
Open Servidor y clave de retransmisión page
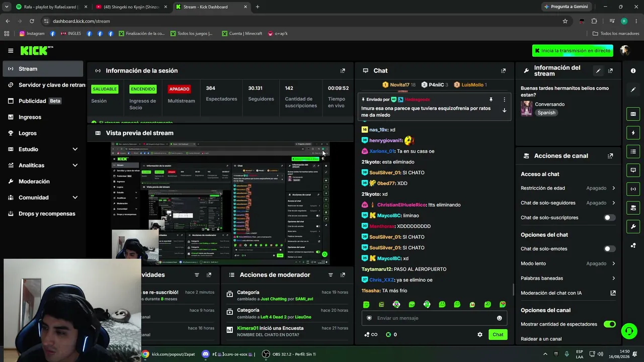pyautogui.click(x=43, y=85)
